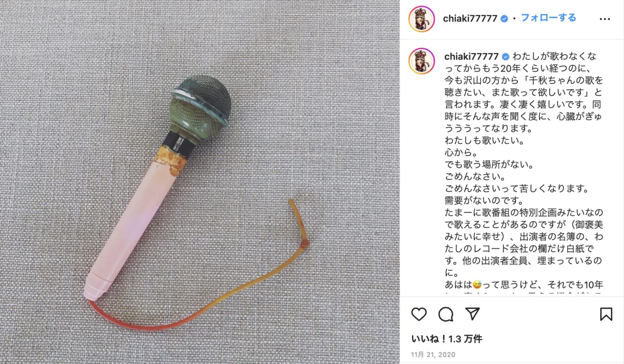Screen dimensions: 624x364
Task: Open the avatar beside the caption text
Action: tap(421, 61)
